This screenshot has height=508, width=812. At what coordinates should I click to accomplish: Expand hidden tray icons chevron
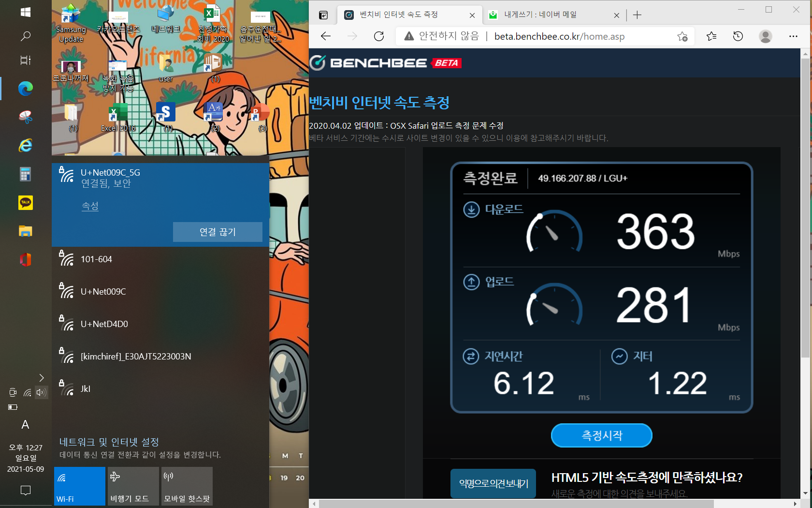[42, 377]
